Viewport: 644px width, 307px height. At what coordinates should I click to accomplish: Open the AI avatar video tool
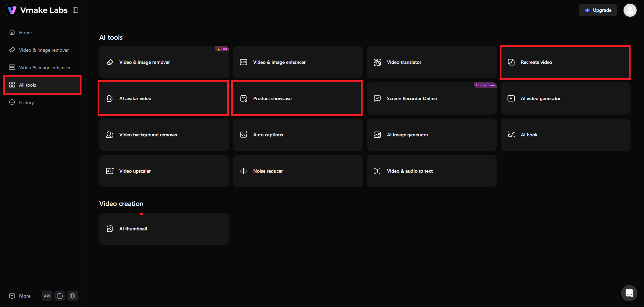coord(164,98)
